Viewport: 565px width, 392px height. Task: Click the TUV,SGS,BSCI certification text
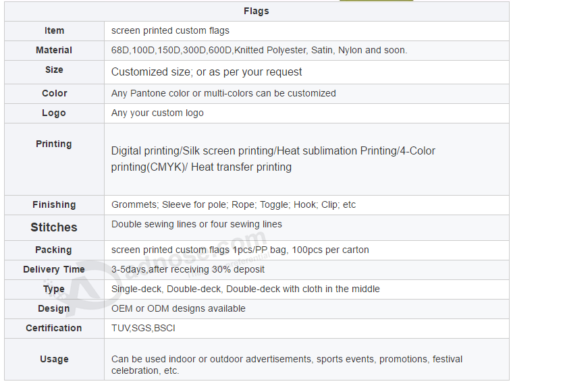coord(143,328)
